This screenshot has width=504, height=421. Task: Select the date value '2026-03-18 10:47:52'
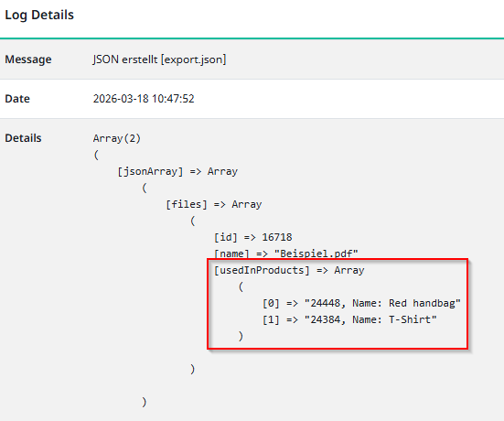point(144,99)
